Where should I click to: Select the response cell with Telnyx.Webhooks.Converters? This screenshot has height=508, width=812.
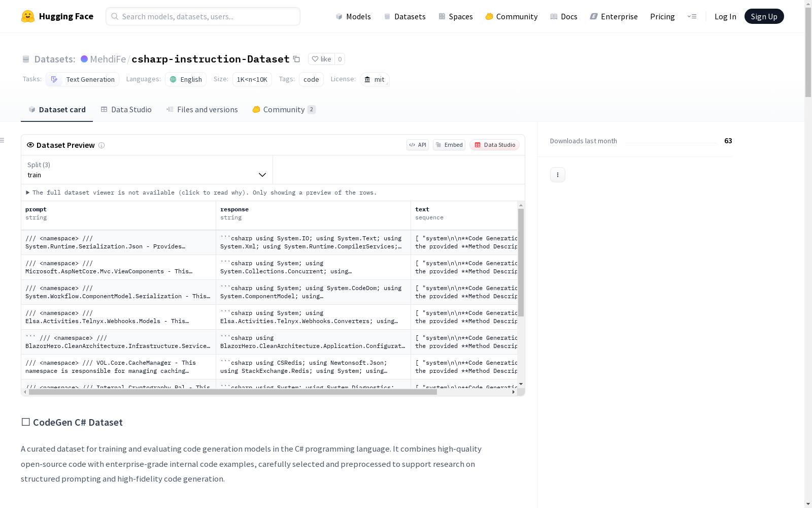pyautogui.click(x=314, y=317)
